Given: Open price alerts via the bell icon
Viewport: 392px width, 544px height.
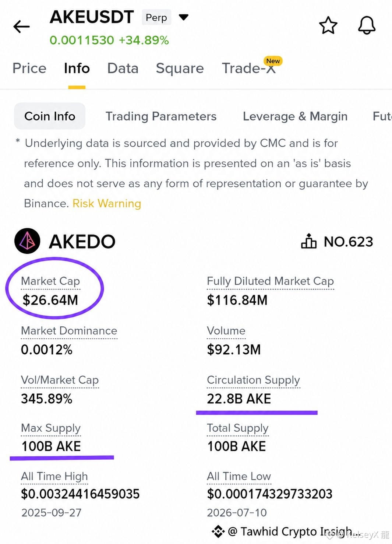Looking at the screenshot, I should click(367, 25).
